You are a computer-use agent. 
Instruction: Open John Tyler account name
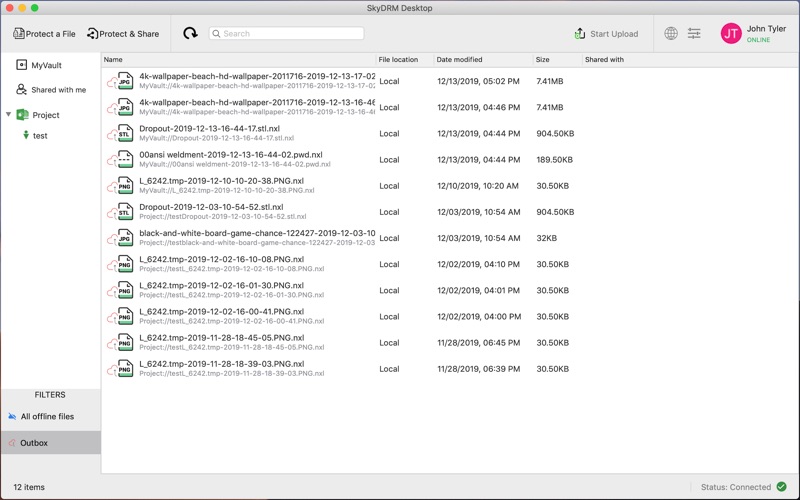point(766,29)
